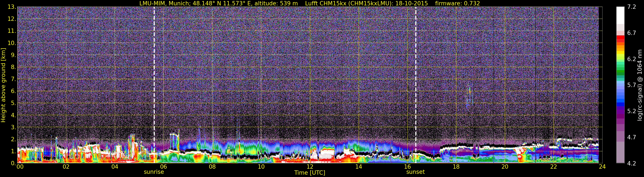Pick the white band at colorbar top
Image resolution: width=644 pixels, height=177 pixels.
620,15
